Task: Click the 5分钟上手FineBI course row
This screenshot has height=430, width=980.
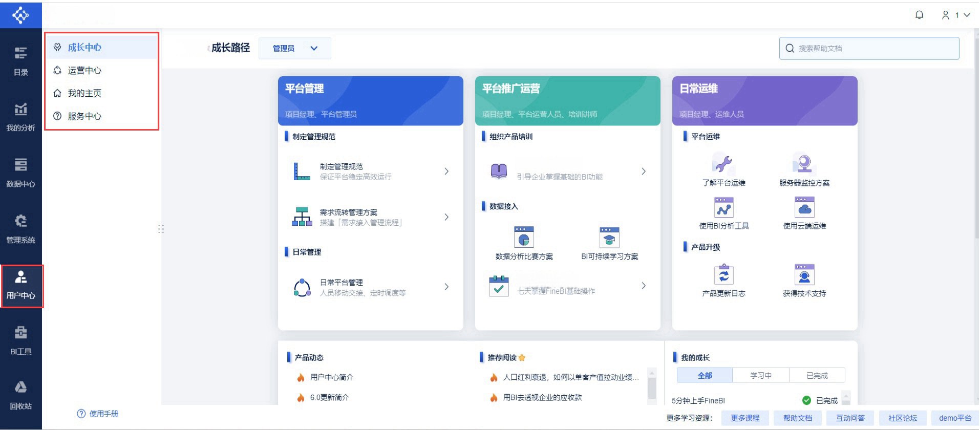Action: click(x=756, y=400)
